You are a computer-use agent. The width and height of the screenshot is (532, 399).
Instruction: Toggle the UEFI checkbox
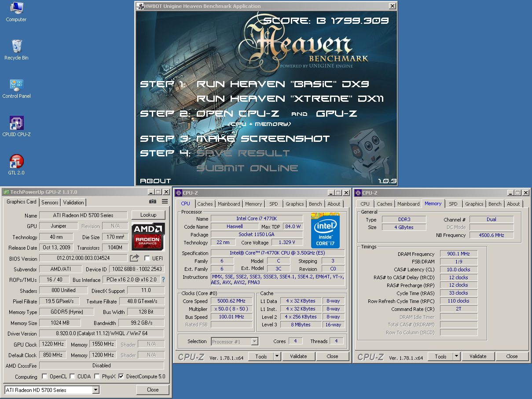[147, 258]
